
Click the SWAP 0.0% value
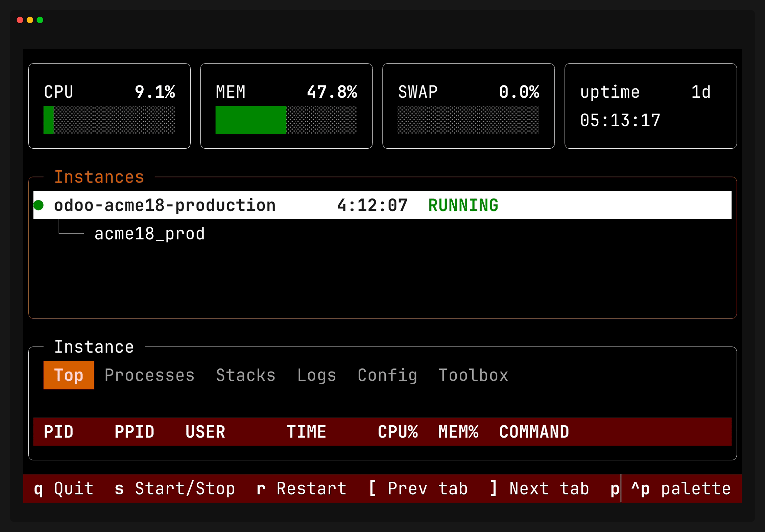tap(519, 92)
